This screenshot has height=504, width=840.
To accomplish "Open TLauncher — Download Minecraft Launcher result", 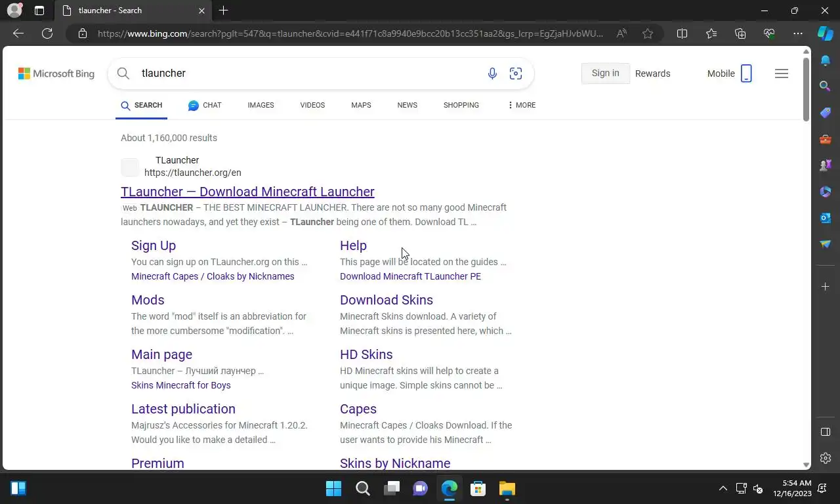I will click(247, 192).
